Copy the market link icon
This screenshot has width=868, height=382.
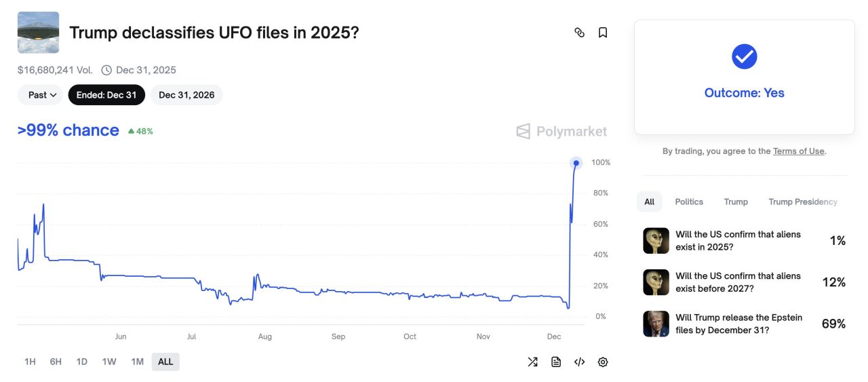579,33
